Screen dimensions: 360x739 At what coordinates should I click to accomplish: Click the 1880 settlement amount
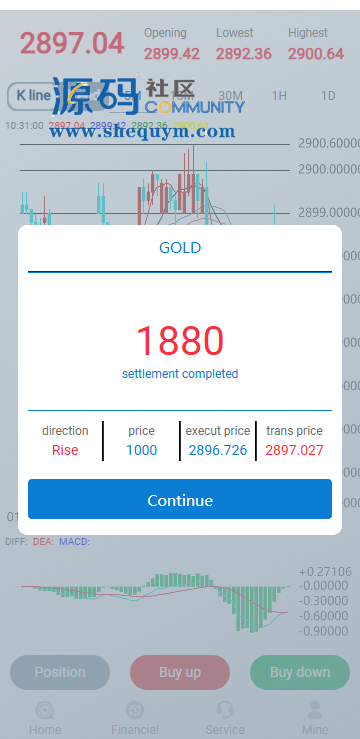[x=180, y=340]
